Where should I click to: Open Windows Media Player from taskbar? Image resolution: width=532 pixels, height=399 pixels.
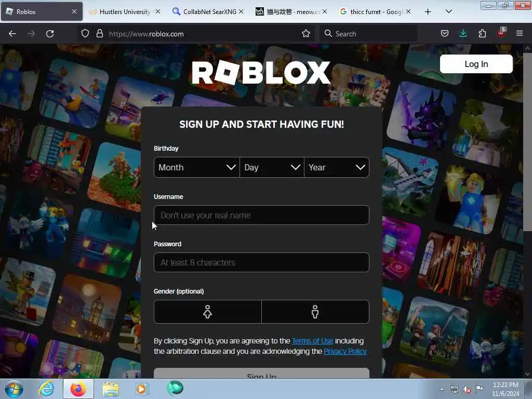pos(141,389)
